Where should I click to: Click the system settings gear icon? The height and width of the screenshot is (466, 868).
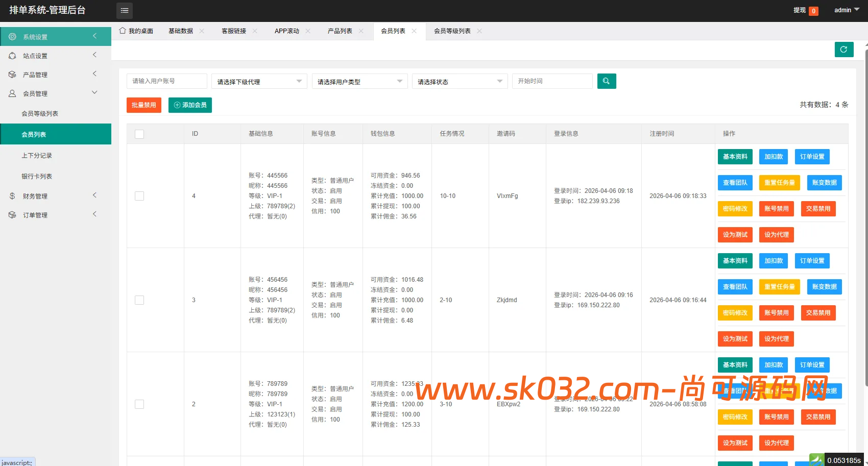point(12,37)
